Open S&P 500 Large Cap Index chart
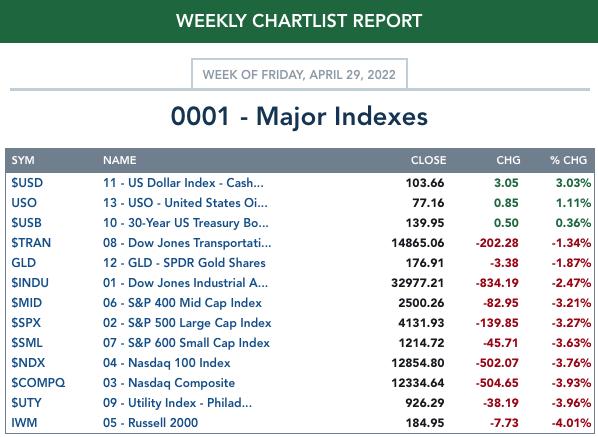The width and height of the screenshot is (598, 437). pyautogui.click(x=187, y=323)
